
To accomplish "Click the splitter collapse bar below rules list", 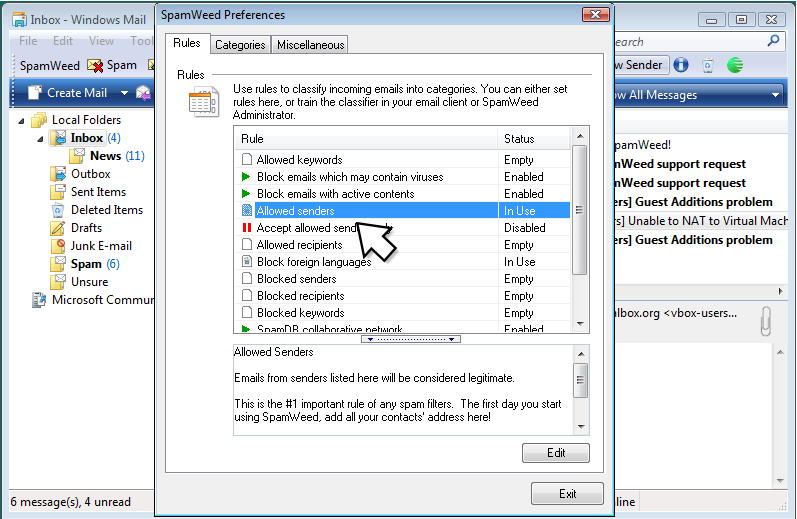I will [411, 339].
